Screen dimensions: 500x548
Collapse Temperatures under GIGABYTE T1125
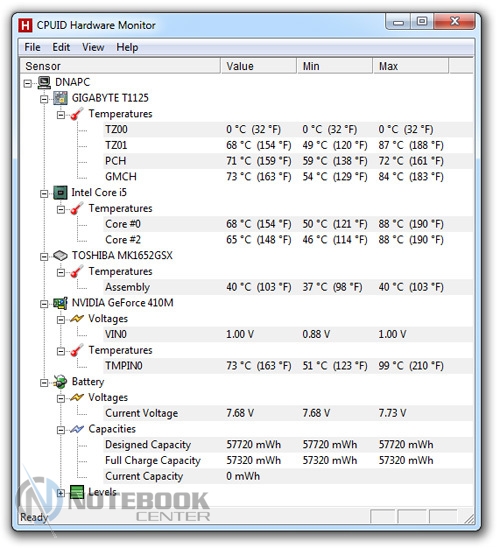(61, 115)
